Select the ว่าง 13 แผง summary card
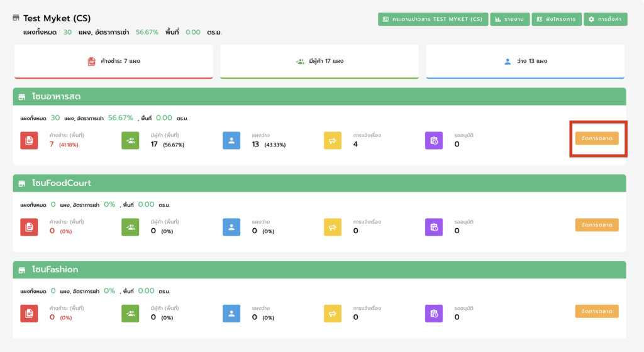644x352 pixels. coord(525,62)
